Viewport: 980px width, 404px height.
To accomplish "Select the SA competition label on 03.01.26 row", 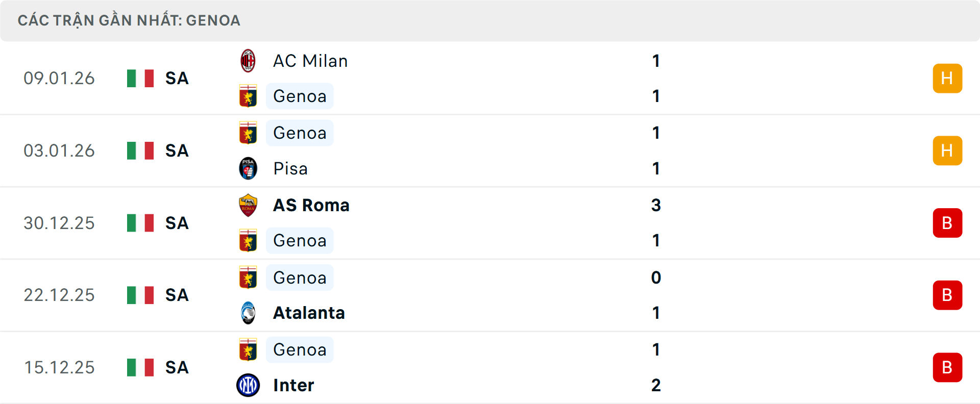I will (x=177, y=150).
